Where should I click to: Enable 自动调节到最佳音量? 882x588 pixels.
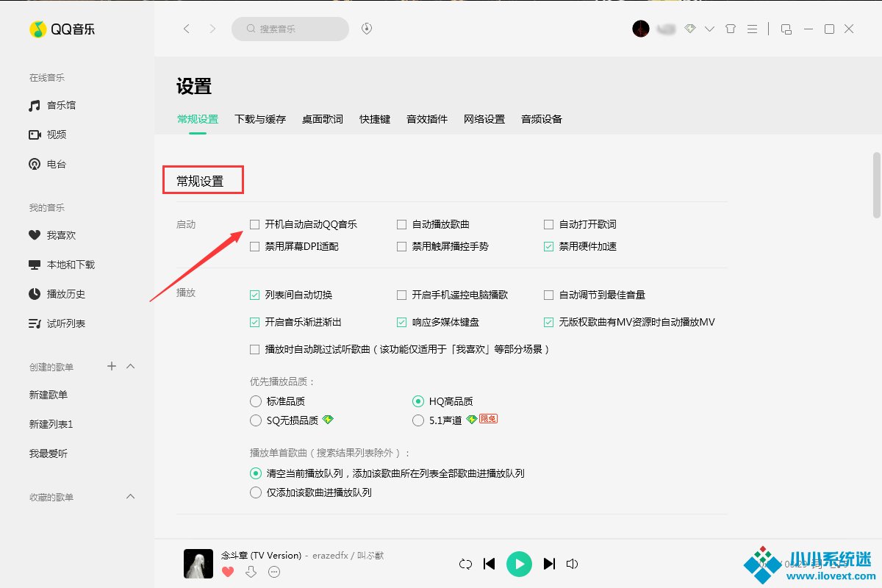click(x=549, y=295)
